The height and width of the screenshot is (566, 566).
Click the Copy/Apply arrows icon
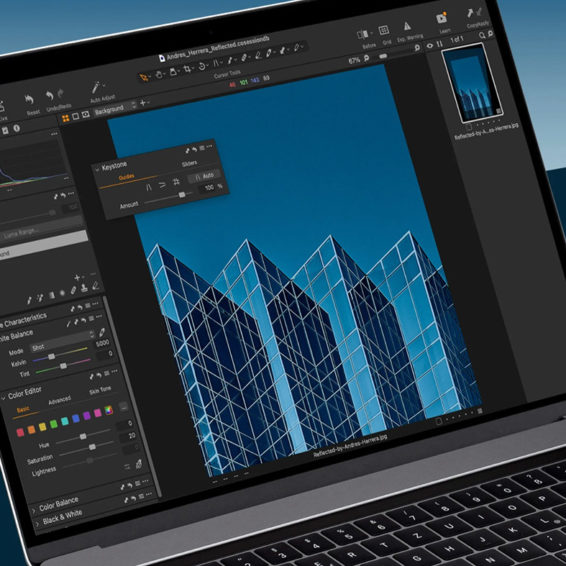[x=474, y=13]
